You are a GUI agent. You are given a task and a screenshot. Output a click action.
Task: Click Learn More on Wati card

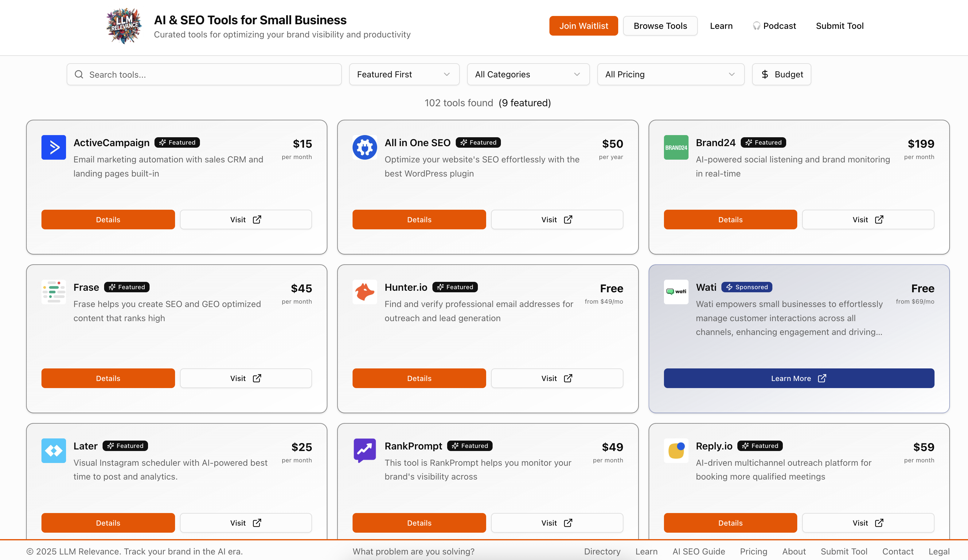798,378
